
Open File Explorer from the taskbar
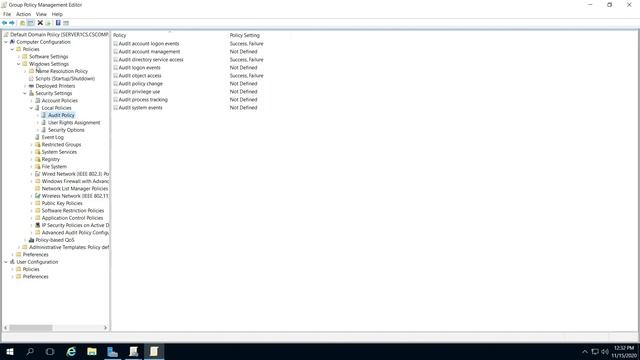(92, 351)
